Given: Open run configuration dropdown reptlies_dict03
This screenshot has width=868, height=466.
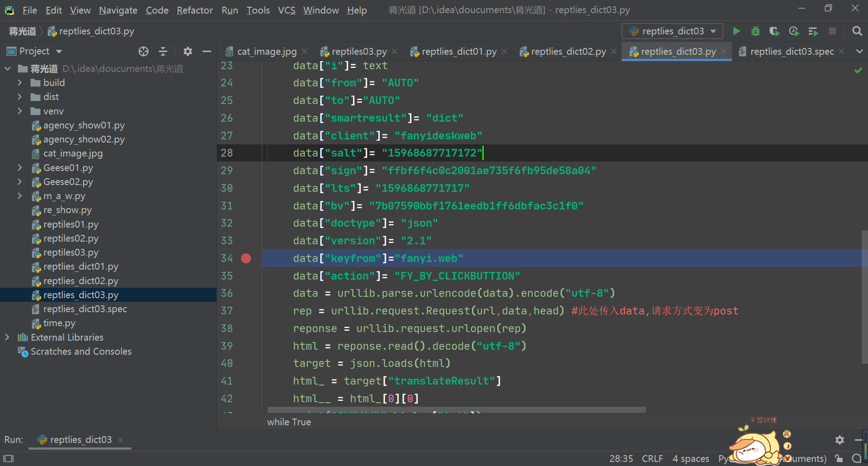Looking at the screenshot, I should coord(672,31).
